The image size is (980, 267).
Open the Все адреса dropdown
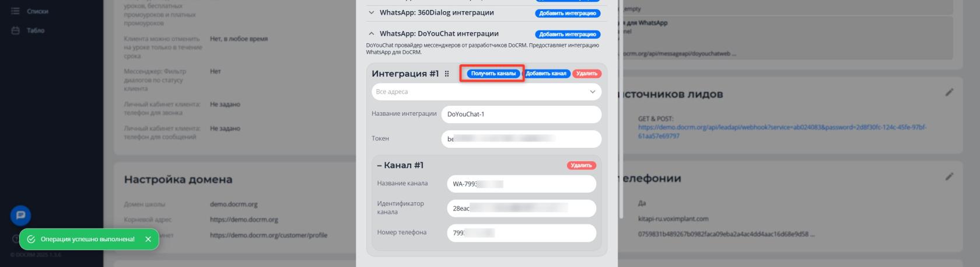pos(487,92)
